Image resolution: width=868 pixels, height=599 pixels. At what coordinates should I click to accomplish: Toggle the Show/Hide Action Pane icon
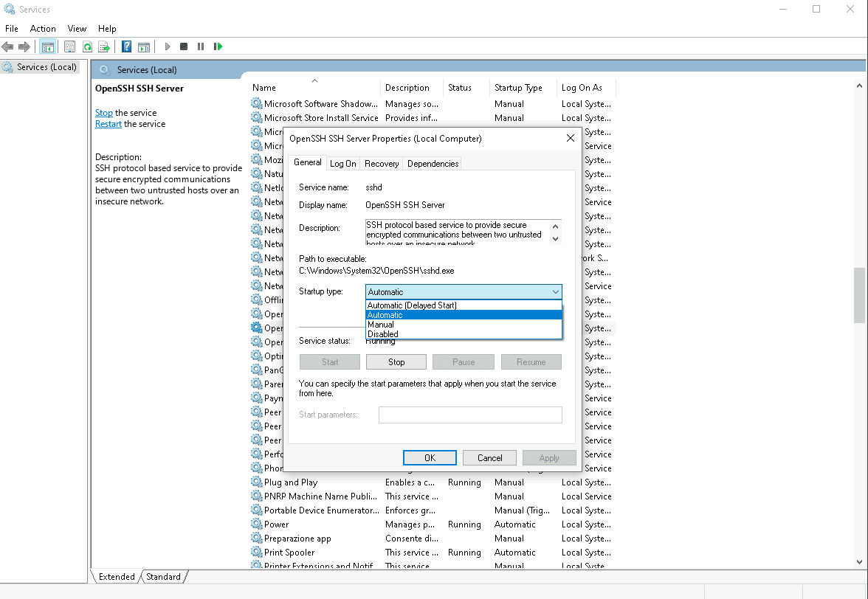[144, 47]
